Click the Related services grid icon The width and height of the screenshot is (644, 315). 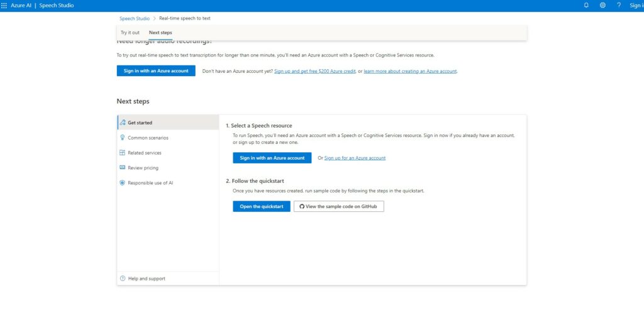click(123, 152)
